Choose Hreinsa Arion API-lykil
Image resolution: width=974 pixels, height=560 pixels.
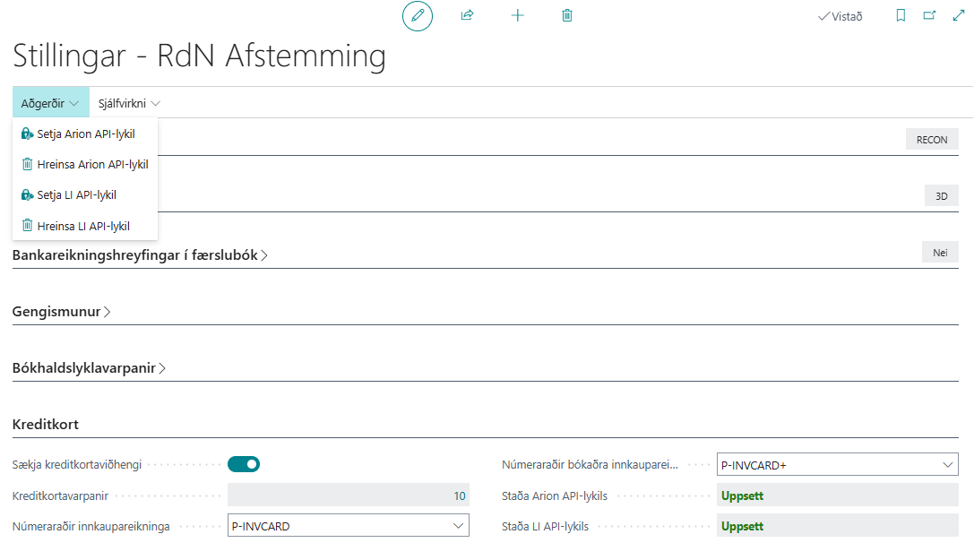pos(85,165)
